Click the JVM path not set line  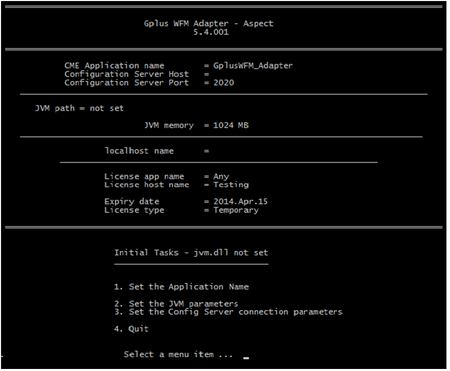point(79,108)
